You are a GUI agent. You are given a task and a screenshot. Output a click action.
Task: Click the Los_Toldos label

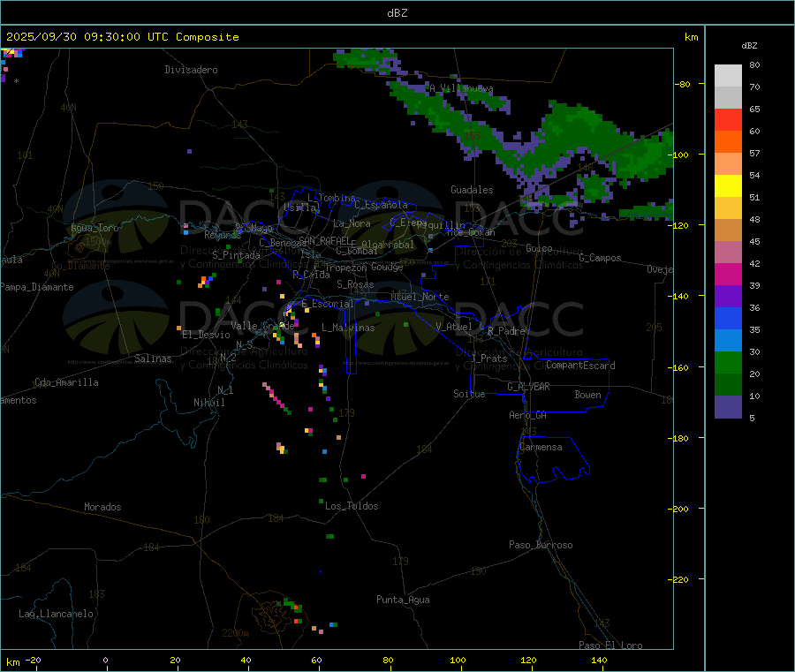(x=352, y=506)
